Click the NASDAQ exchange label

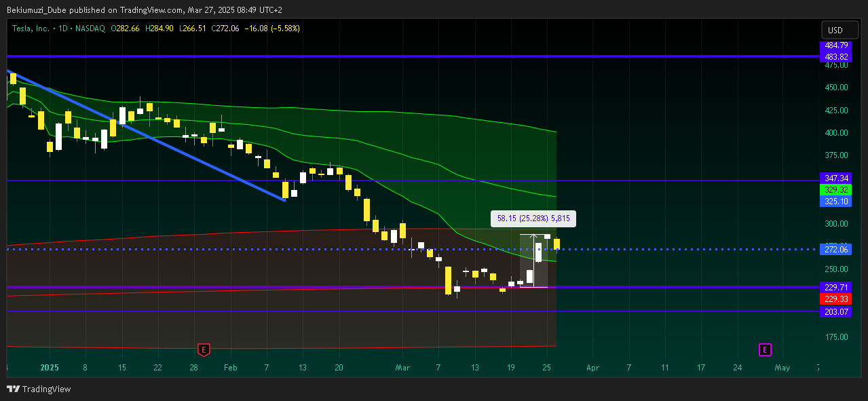pos(92,28)
